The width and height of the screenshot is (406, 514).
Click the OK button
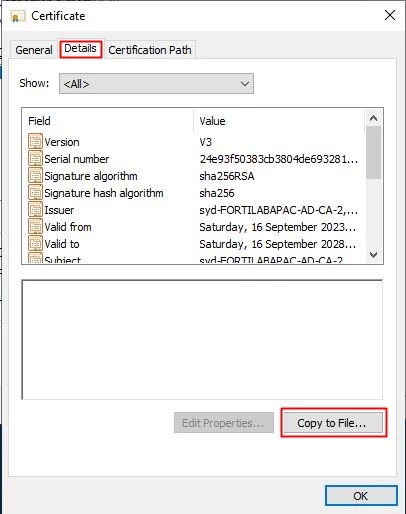361,496
